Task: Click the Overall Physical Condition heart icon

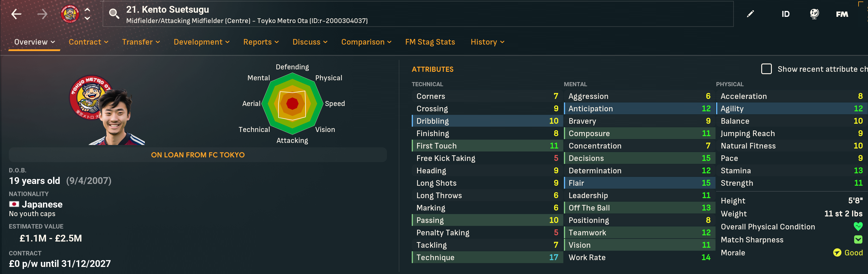Action: pos(858,226)
